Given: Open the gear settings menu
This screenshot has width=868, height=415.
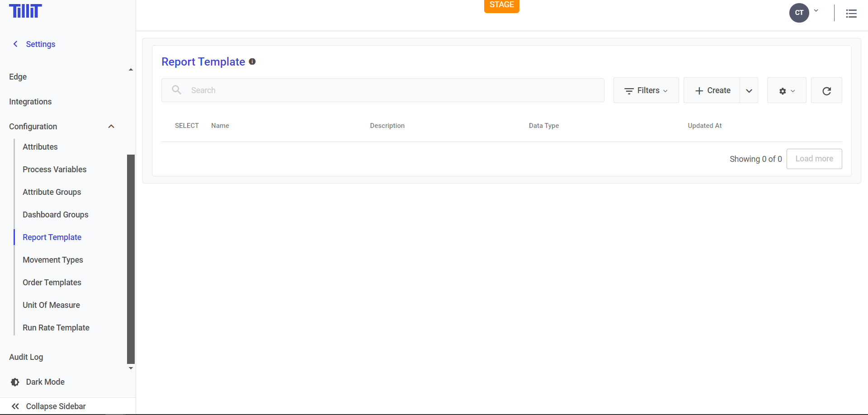Looking at the screenshot, I should click(787, 90).
